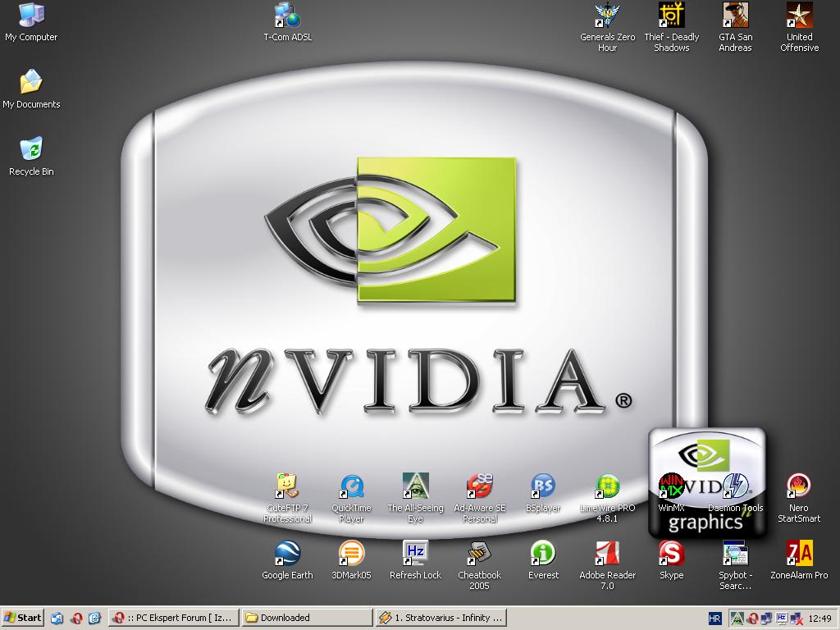This screenshot has height=630, width=840.
Task: Select the QuickTime Player shortcut
Action: [x=351, y=498]
